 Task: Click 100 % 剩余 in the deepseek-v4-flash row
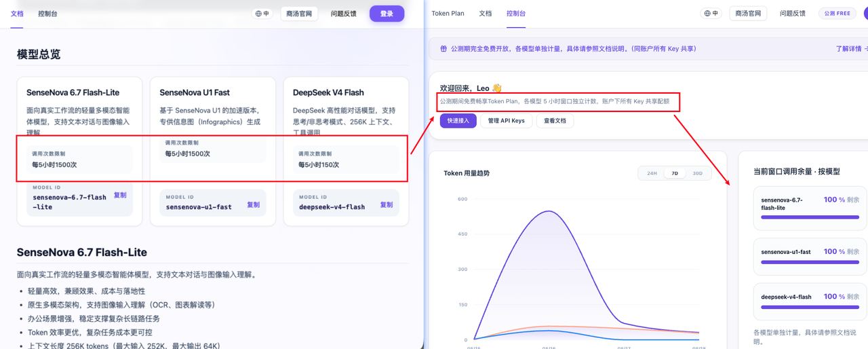point(842,297)
